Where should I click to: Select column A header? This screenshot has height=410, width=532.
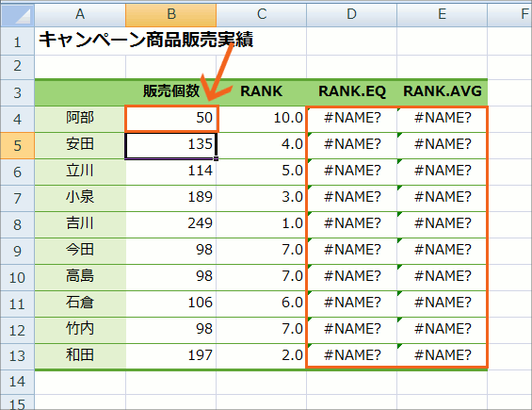click(x=80, y=14)
